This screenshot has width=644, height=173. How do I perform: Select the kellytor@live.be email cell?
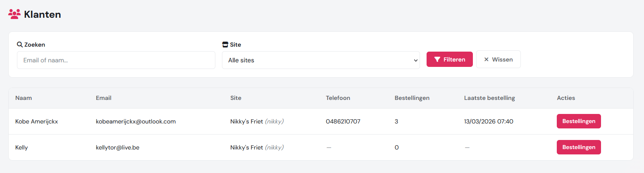[x=117, y=147]
